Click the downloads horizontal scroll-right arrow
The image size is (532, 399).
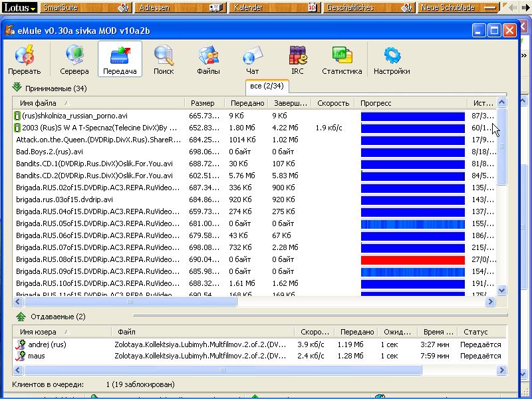tap(490, 302)
